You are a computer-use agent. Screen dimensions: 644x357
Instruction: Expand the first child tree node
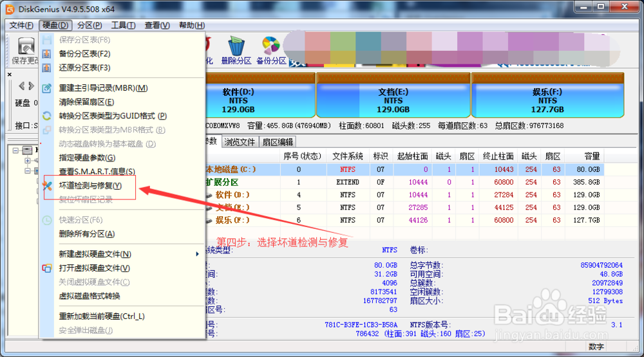tap(28, 160)
